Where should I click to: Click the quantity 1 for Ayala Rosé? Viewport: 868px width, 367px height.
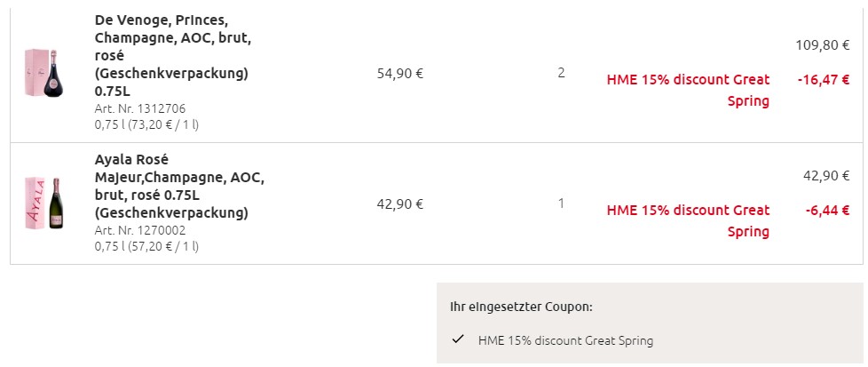pyautogui.click(x=561, y=203)
